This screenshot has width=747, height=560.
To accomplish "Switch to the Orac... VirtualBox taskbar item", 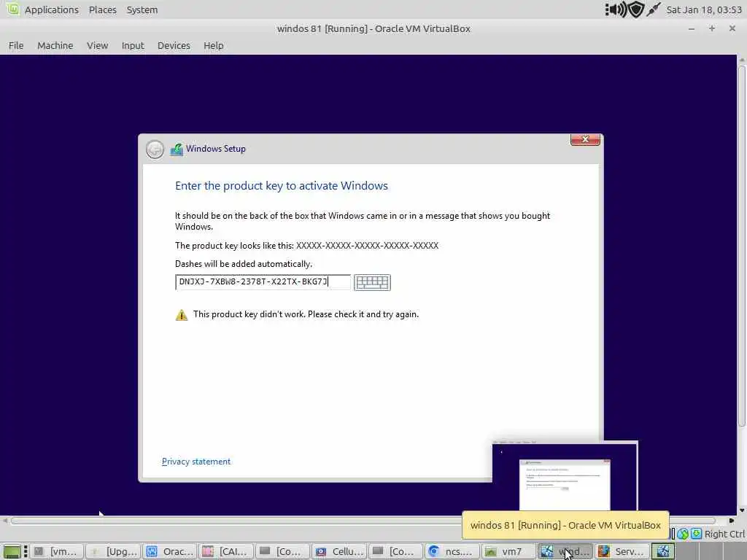I will pyautogui.click(x=171, y=551).
